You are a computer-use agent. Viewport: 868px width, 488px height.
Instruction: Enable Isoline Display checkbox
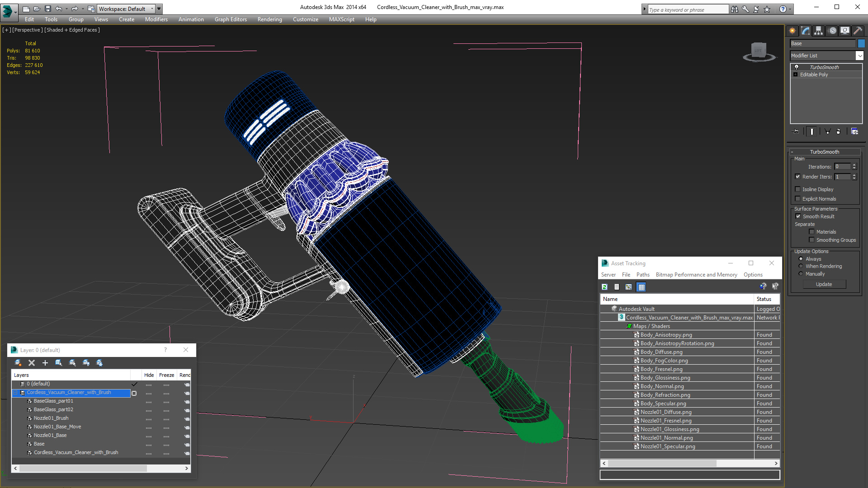tap(798, 189)
